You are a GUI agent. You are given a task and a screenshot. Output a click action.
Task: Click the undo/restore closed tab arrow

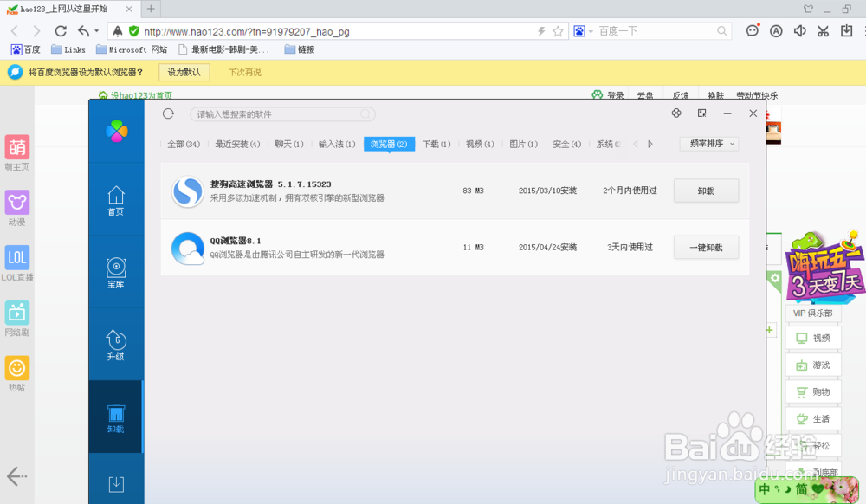(x=83, y=31)
